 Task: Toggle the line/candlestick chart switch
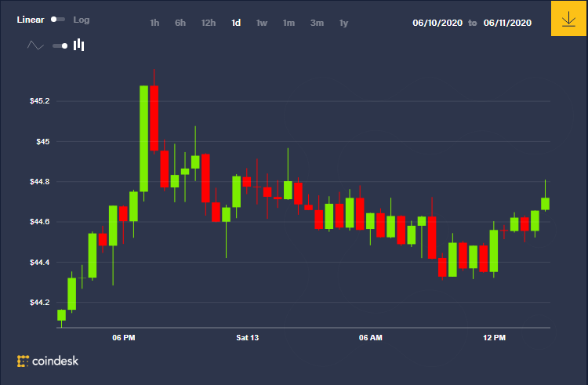pos(60,45)
